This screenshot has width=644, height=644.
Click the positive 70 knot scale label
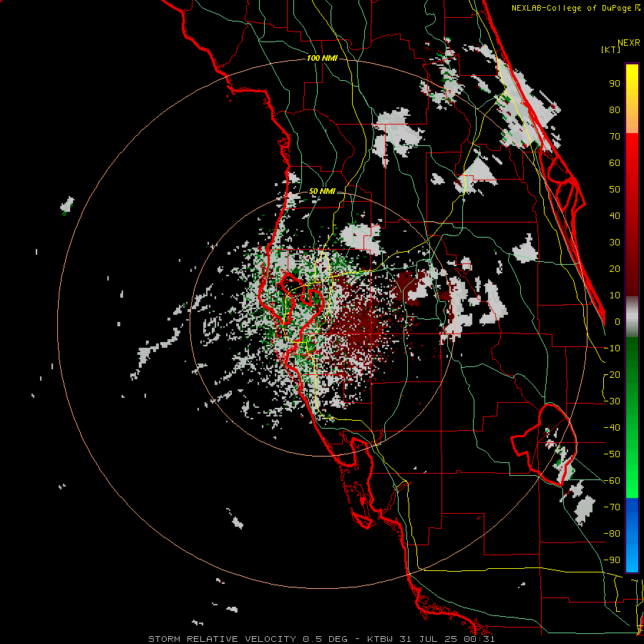click(x=615, y=137)
